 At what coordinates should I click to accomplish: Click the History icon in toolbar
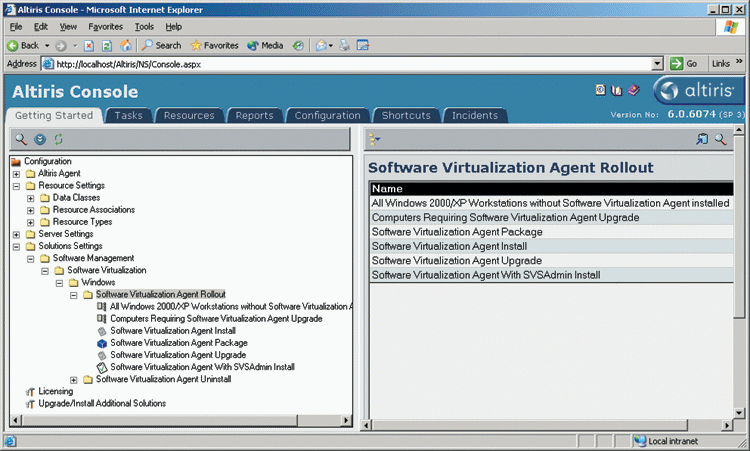coord(298,45)
